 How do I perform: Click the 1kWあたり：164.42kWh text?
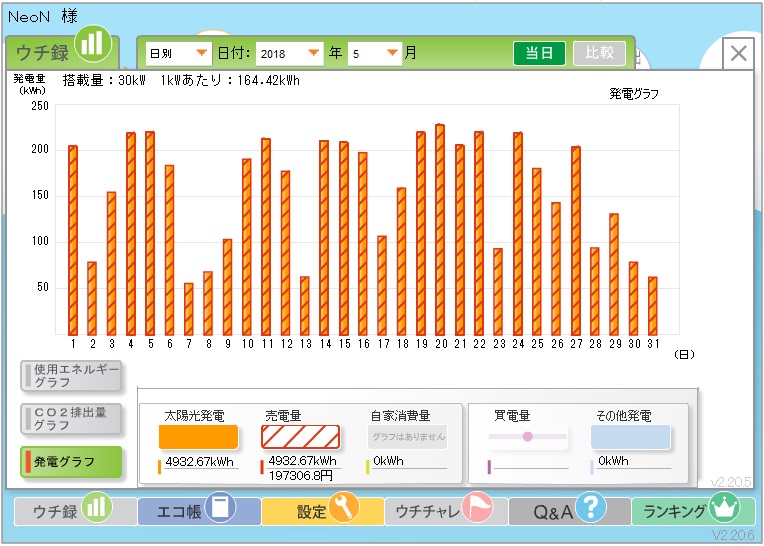pyautogui.click(x=230, y=80)
